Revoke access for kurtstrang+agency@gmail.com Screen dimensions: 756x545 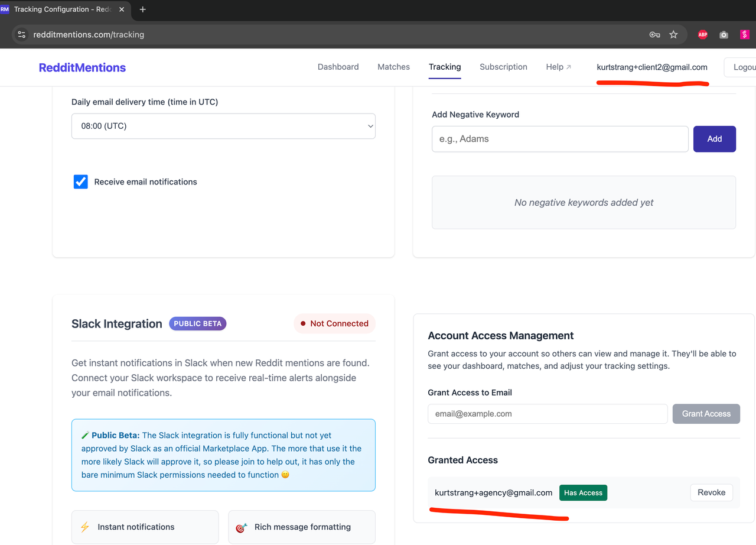[x=712, y=492]
